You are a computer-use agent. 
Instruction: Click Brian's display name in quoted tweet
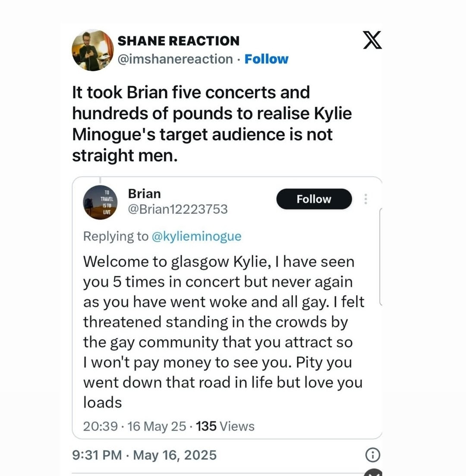[x=144, y=194]
